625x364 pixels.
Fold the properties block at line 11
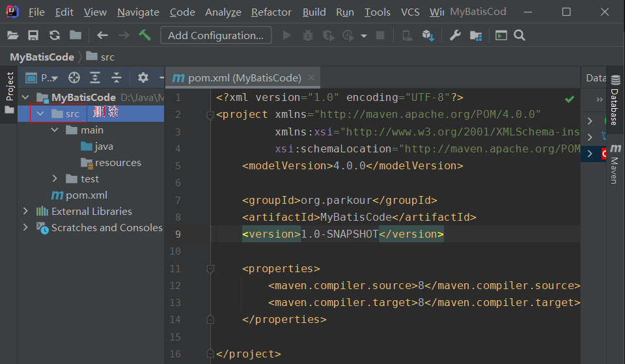pyautogui.click(x=210, y=269)
